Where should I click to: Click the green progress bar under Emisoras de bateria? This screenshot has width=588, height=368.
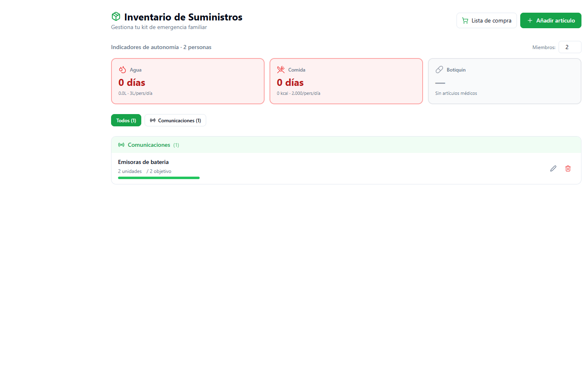point(158,177)
